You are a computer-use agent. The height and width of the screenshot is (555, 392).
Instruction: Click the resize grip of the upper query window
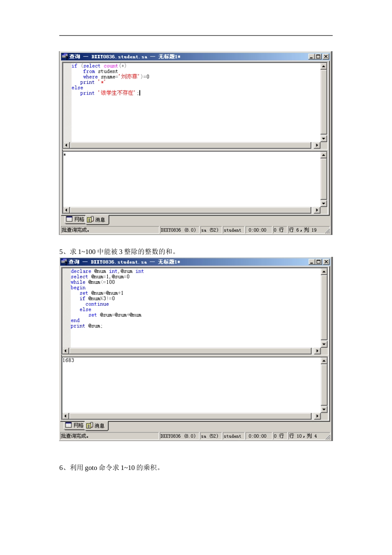pos(328,231)
